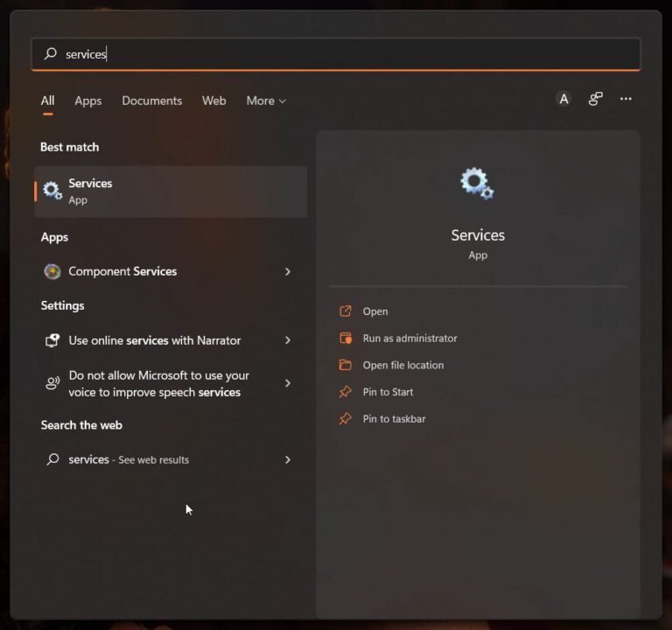Click the speech services voice icon
672x630 pixels.
click(x=52, y=382)
